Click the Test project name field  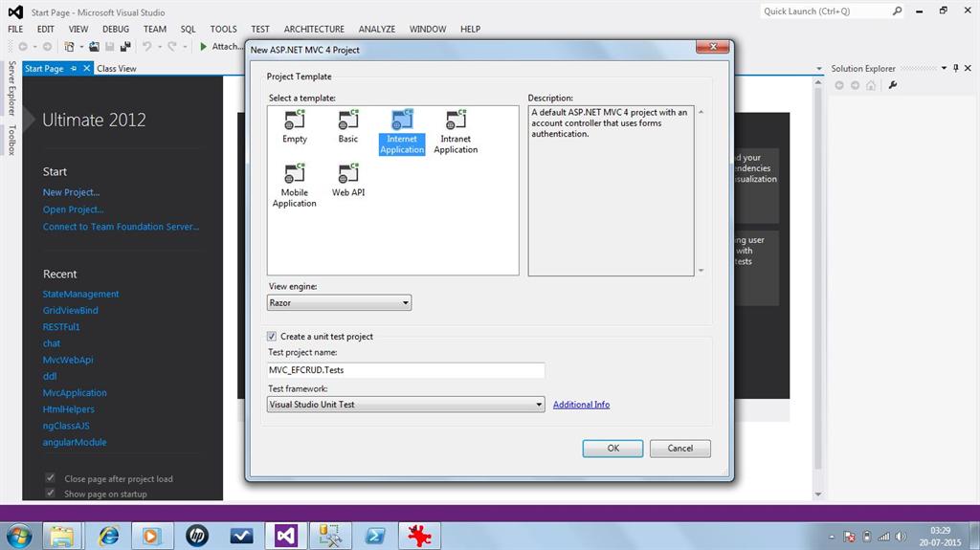pyautogui.click(x=406, y=370)
